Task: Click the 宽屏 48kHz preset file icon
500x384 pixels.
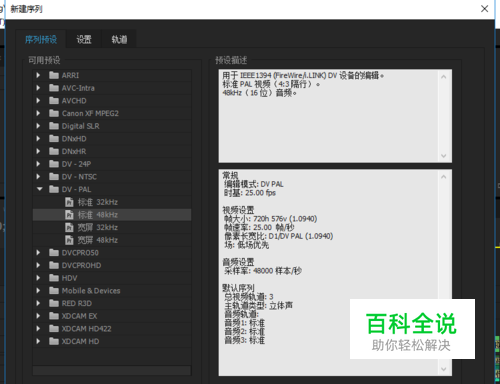Action: (x=69, y=240)
